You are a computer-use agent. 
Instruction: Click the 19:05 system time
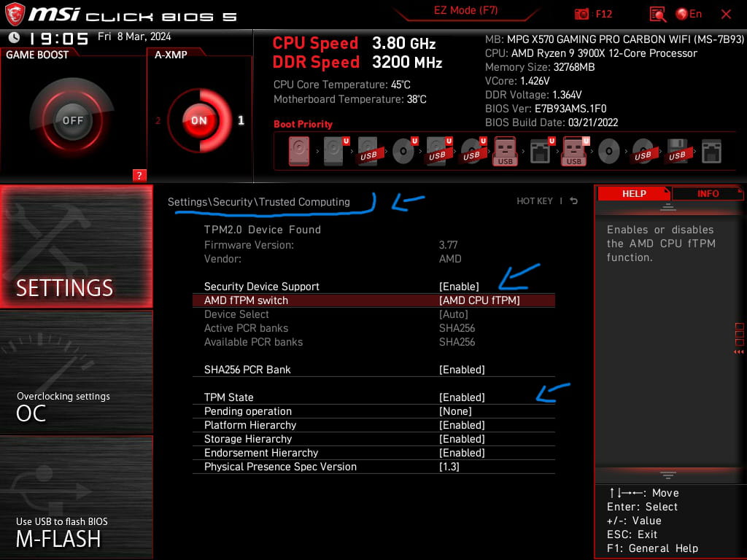59,38
